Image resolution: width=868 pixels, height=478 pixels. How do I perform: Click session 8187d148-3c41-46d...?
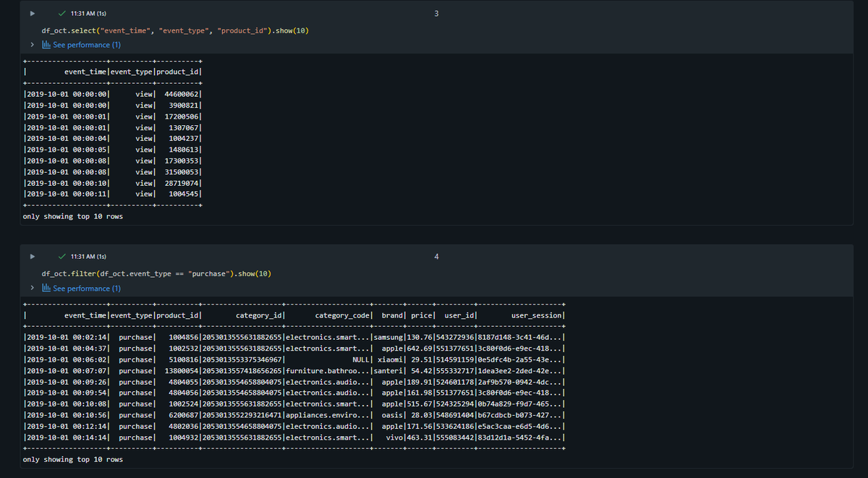[x=520, y=337]
